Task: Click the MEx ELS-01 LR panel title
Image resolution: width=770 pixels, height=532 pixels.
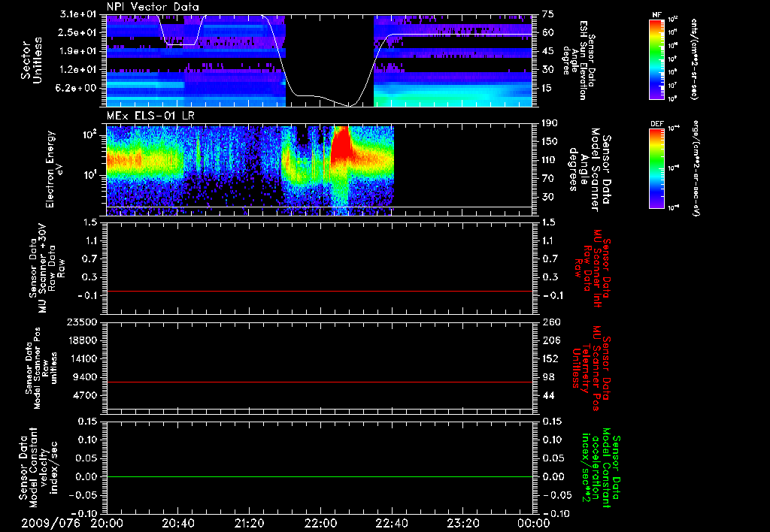Action: [x=150, y=116]
